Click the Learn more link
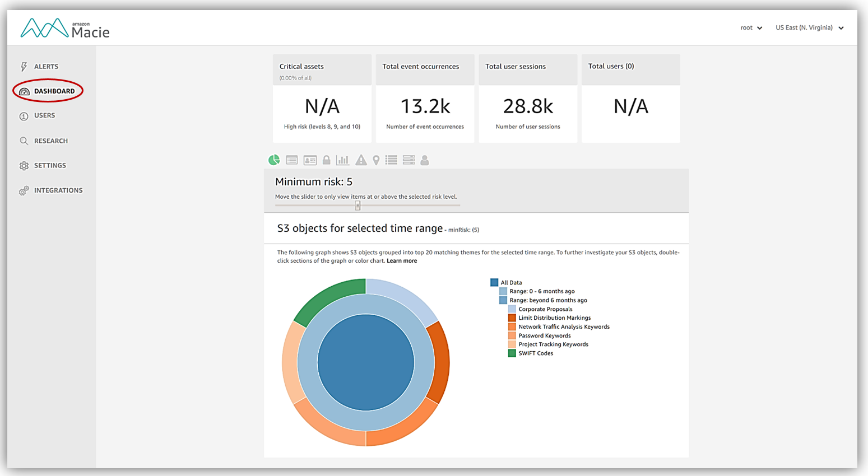Screen dimensions: 868x476 (402, 261)
